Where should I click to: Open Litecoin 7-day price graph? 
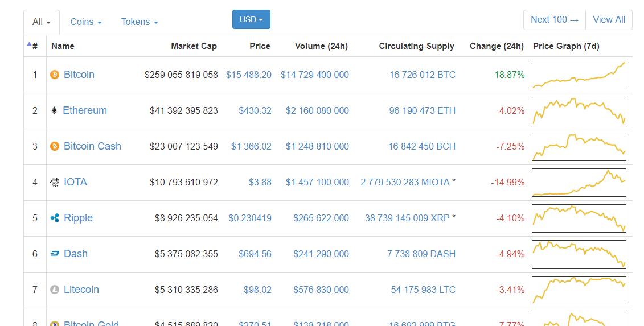[x=579, y=290]
